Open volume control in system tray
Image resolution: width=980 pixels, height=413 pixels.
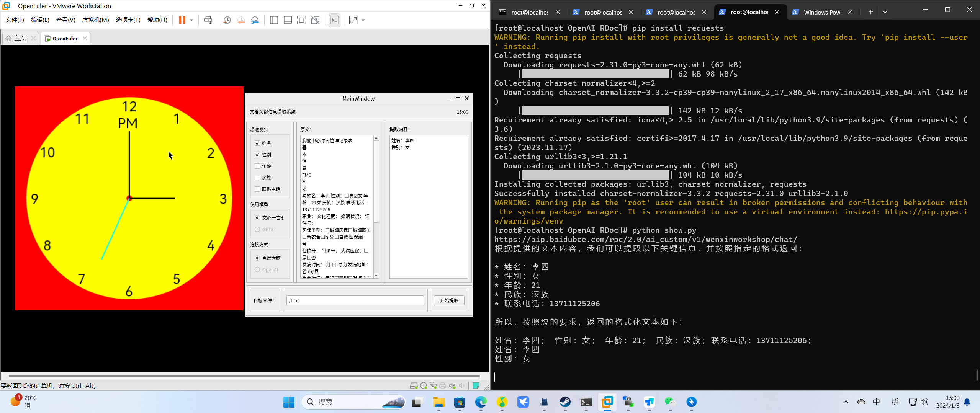pos(924,402)
